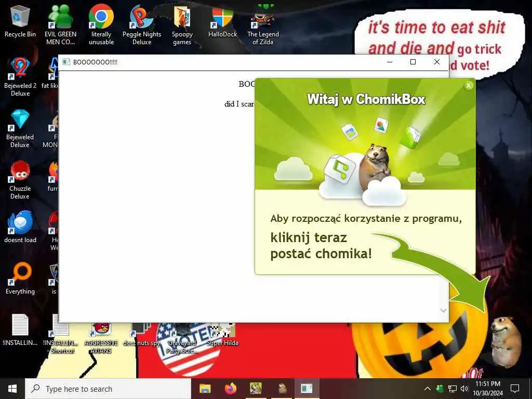
Task: Select the !INSTALLIN... text file
Action: point(20,330)
